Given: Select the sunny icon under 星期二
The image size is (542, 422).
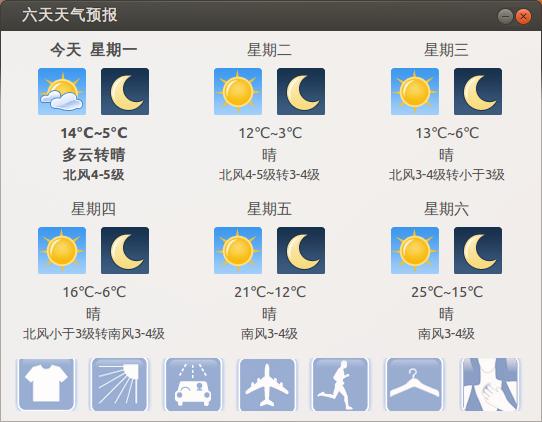Looking at the screenshot, I should tap(238, 91).
